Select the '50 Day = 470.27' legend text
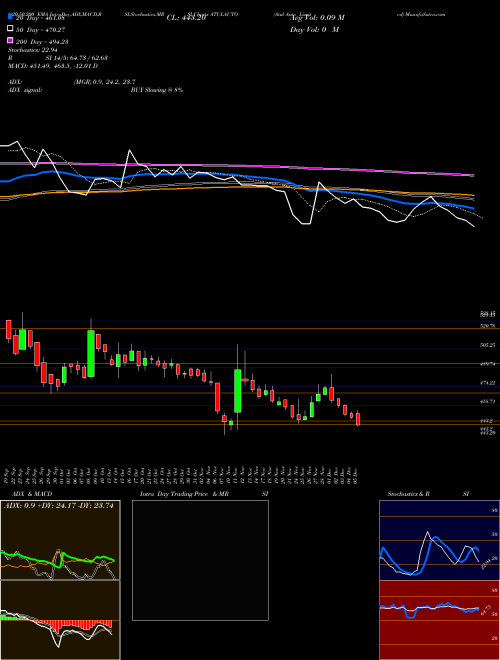The width and height of the screenshot is (500, 660). 40,29
